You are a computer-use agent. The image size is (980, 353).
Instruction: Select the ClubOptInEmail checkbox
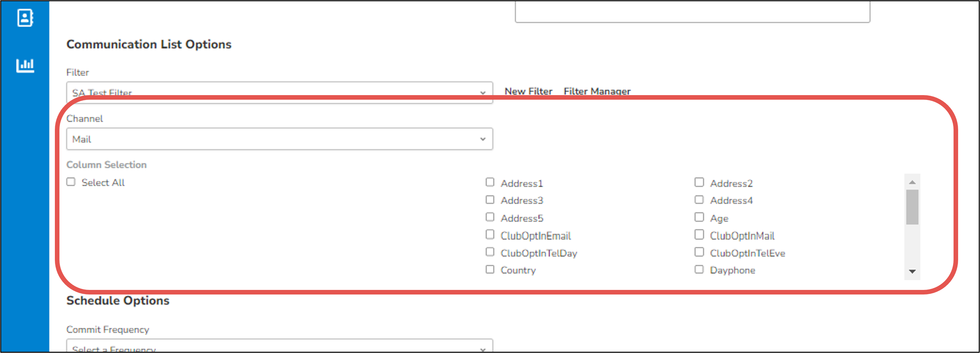490,235
